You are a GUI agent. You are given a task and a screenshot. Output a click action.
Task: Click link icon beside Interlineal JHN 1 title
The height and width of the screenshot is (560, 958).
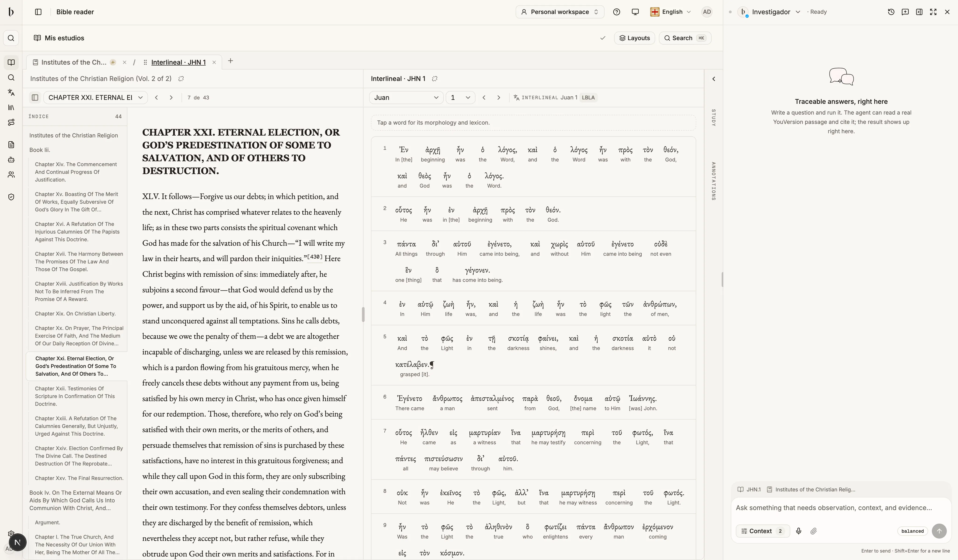(435, 79)
